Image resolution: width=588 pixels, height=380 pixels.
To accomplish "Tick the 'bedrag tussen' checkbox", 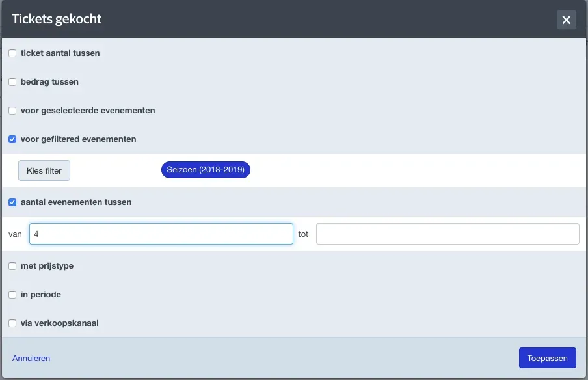I will coord(12,82).
